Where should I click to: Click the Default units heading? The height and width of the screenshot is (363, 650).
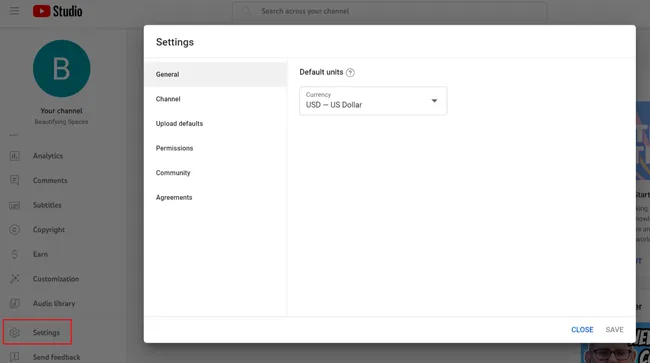click(x=321, y=72)
